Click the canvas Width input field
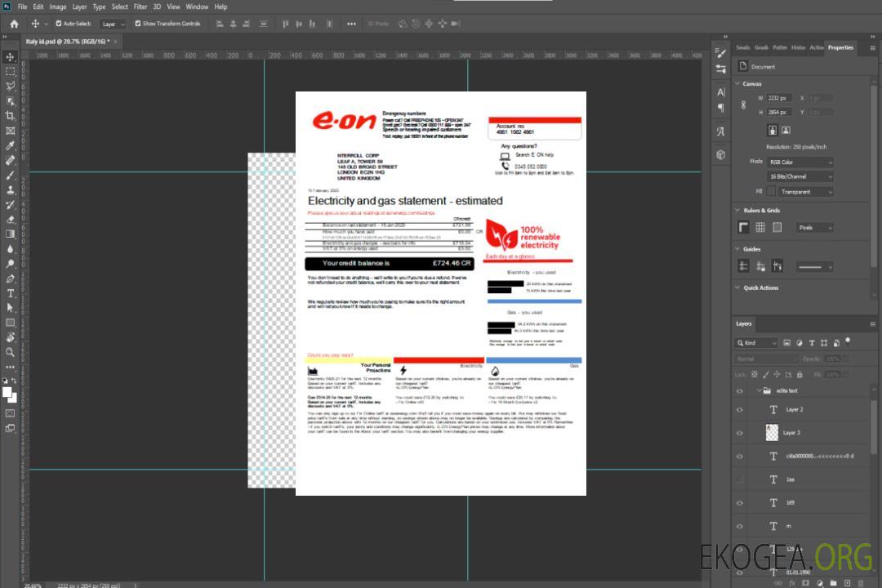 tap(778, 98)
